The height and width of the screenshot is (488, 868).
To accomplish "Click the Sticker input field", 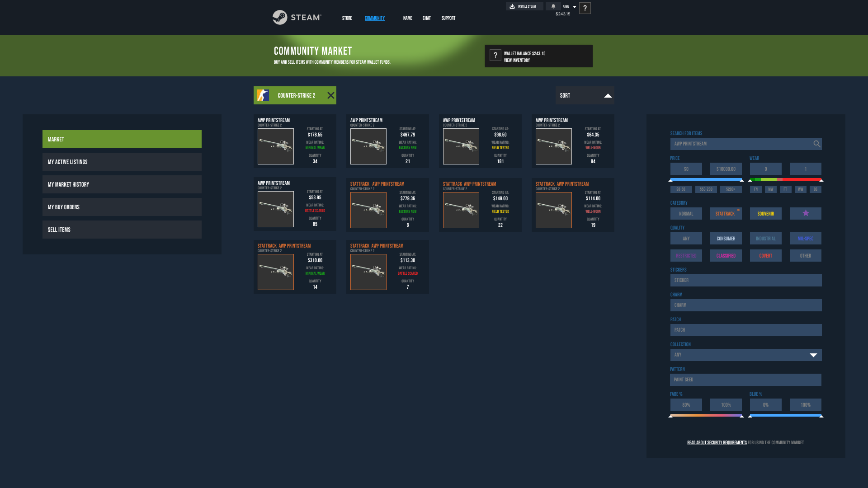I will [x=745, y=280].
